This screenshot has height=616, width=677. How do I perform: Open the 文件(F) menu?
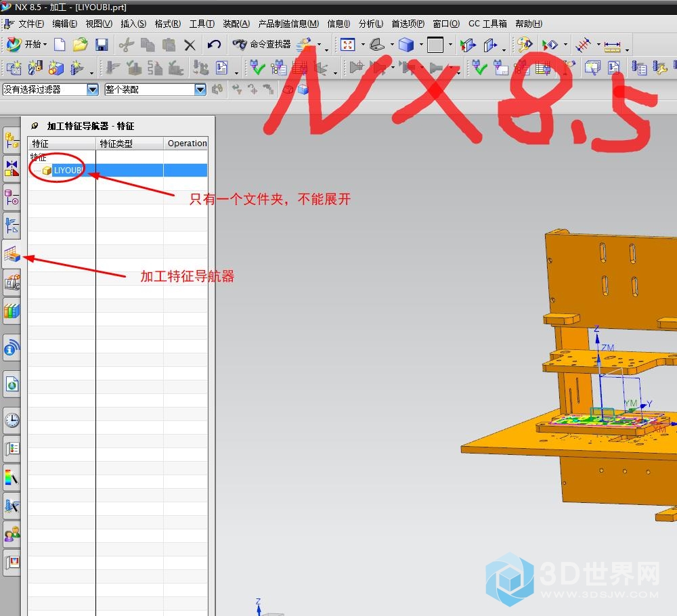[31, 24]
